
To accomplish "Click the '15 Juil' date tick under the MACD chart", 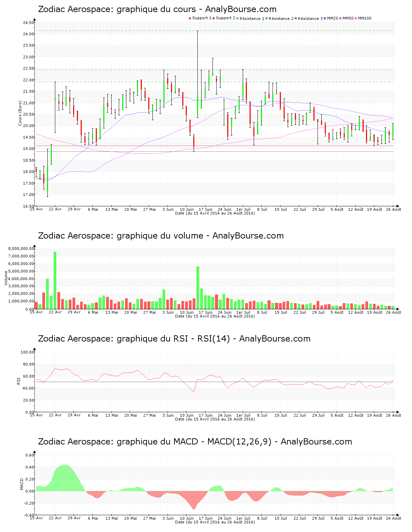I will (x=281, y=518).
